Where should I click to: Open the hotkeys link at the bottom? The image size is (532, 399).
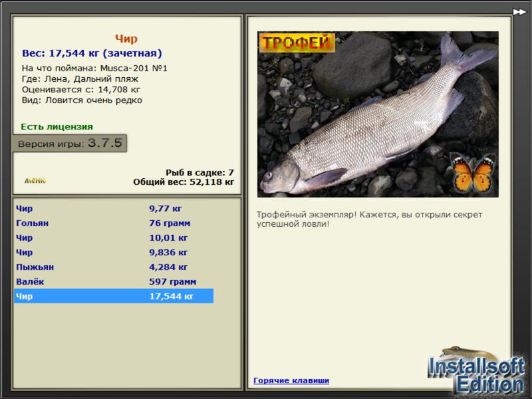click(x=291, y=380)
